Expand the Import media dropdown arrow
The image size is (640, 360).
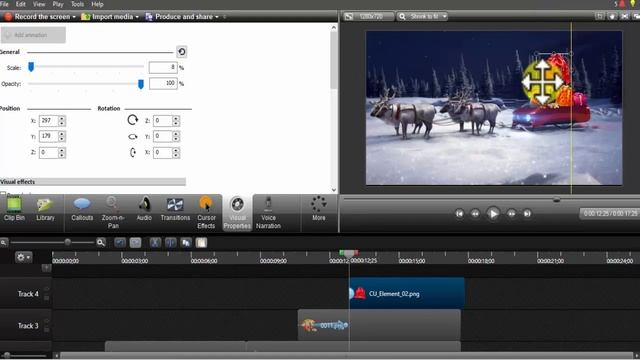[x=137, y=17]
